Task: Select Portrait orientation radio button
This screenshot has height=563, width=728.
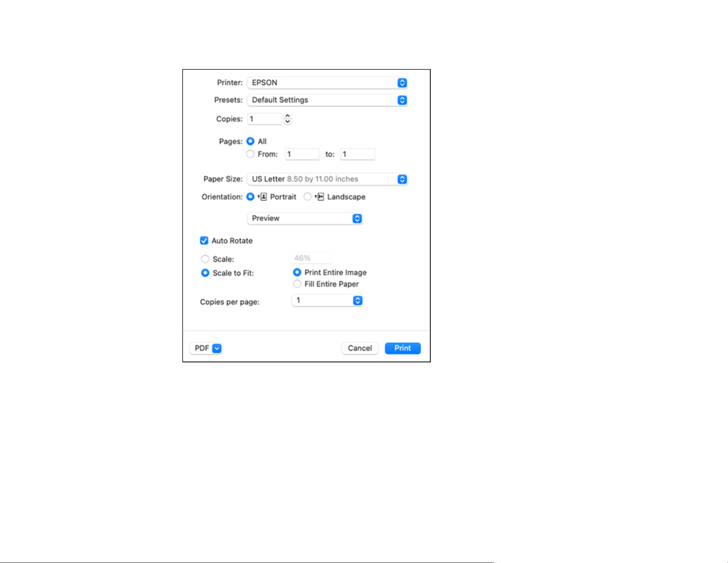Action: (250, 197)
